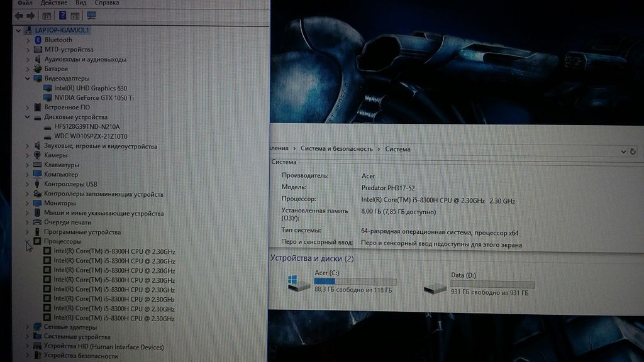This screenshot has height=362, width=644.
Task: Collapse the LAPTOP-IGAMJOL1 root node
Action: coord(18,30)
